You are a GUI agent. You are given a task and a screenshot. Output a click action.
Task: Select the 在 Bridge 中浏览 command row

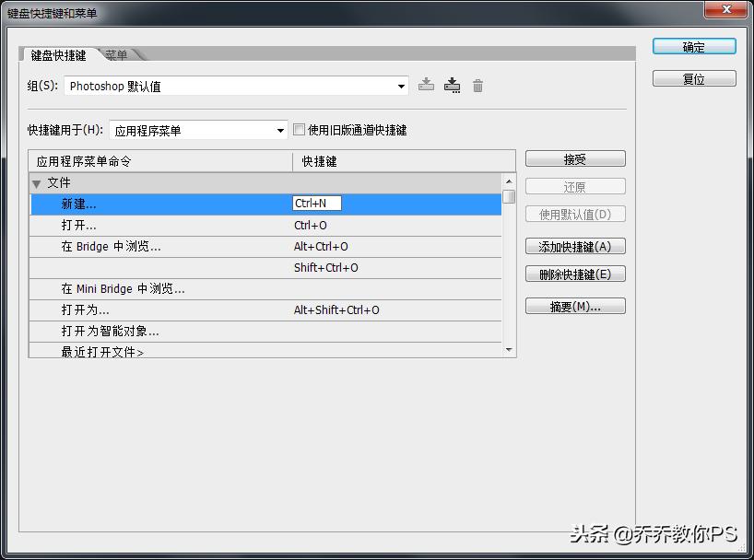[x=184, y=246]
